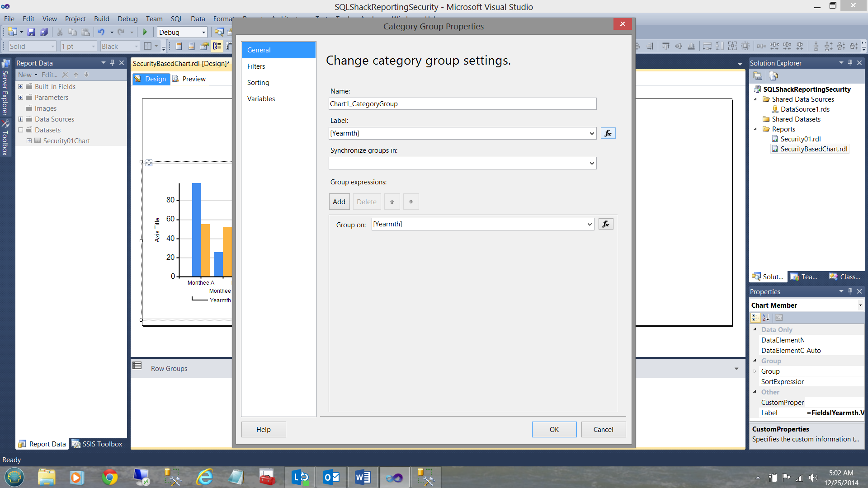Image resolution: width=868 pixels, height=488 pixels.
Task: Pin the Report Data panel
Action: coord(112,63)
